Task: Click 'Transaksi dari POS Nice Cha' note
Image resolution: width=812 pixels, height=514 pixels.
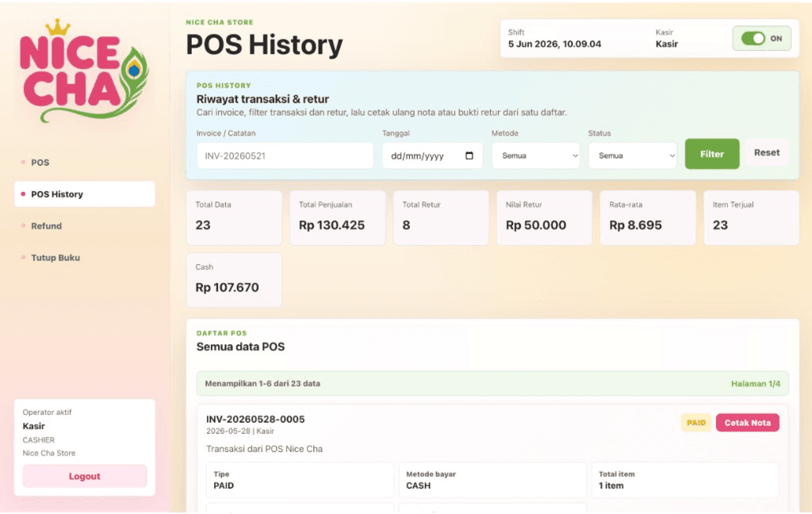Action: 264,449
